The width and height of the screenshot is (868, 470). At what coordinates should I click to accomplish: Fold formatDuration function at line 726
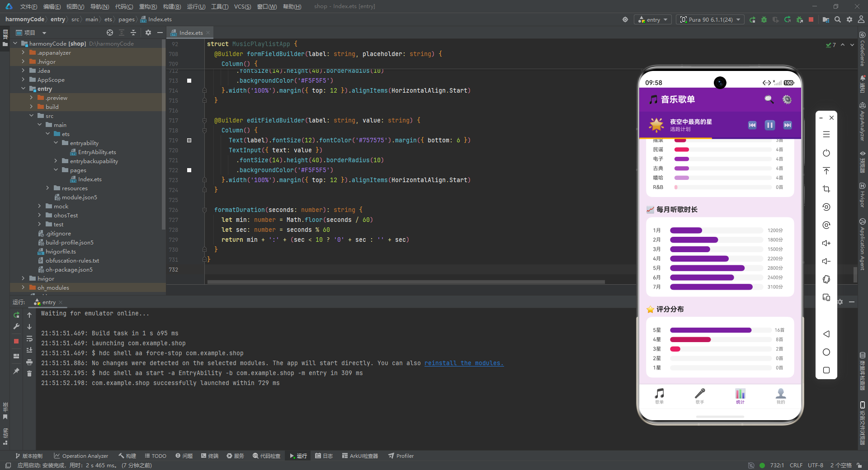204,210
